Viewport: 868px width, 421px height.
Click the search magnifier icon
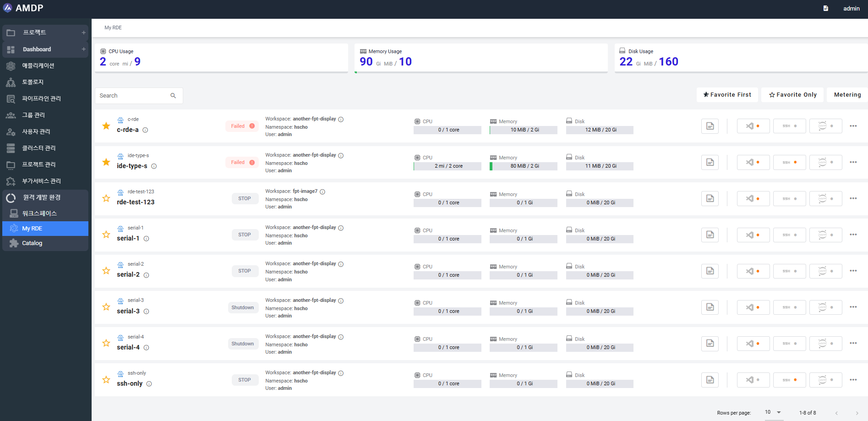[x=173, y=96]
